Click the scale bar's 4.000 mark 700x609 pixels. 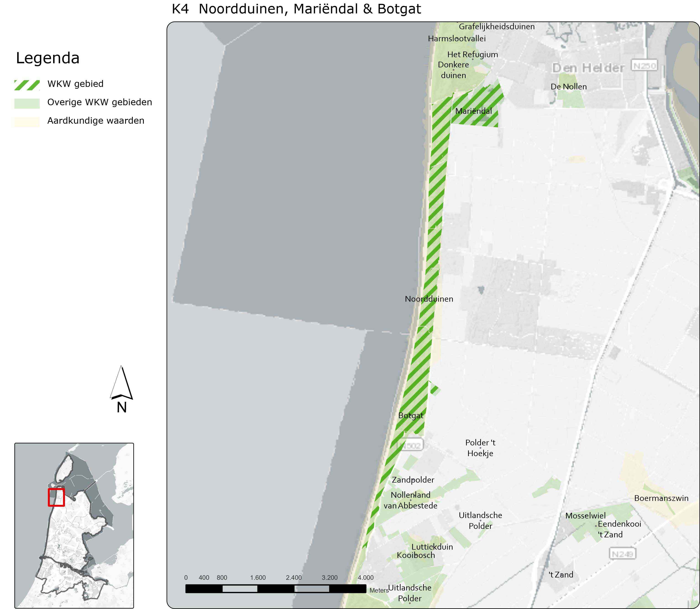pos(365,577)
